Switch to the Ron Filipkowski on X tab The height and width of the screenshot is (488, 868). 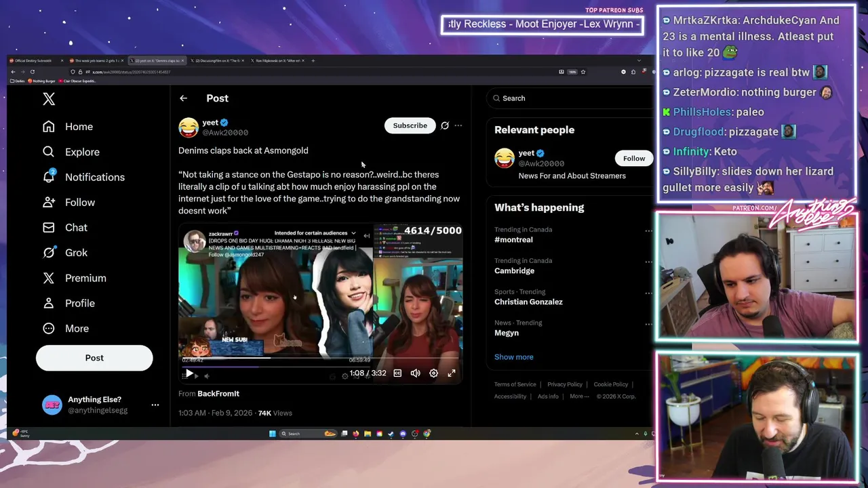click(277, 60)
